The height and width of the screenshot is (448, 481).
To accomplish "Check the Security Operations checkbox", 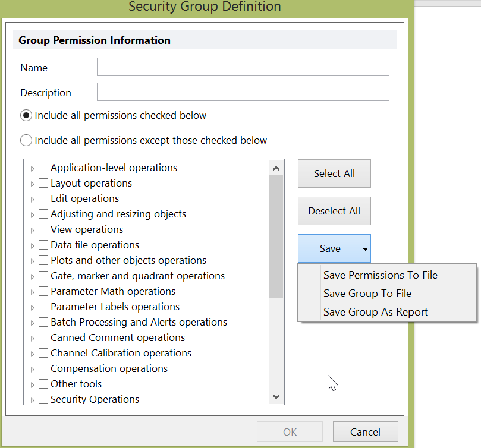I will click(43, 400).
